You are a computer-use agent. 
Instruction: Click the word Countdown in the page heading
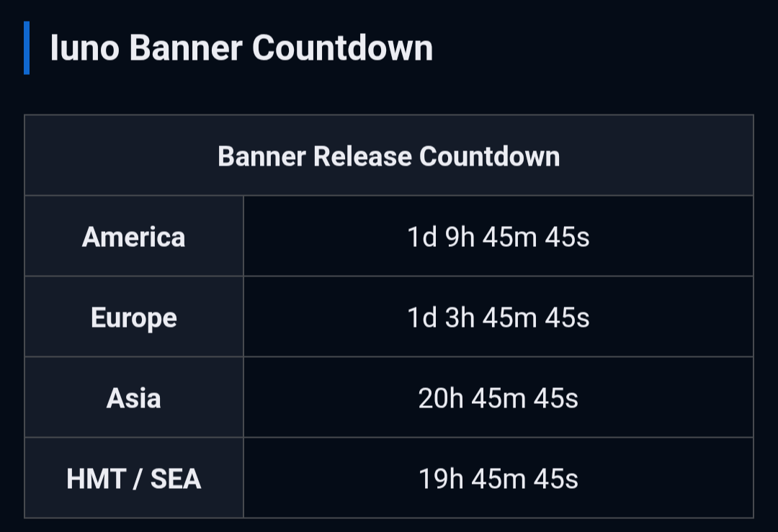tap(342, 48)
